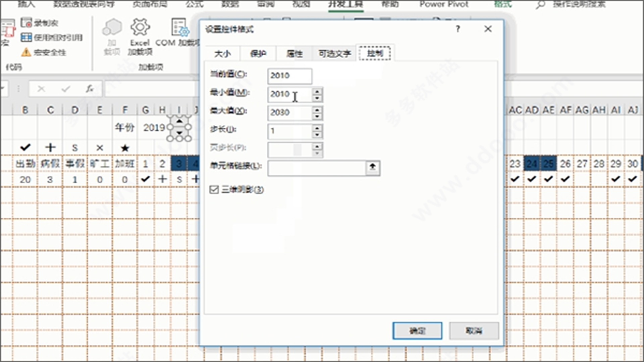Open the Protection tab in dialog

tap(258, 54)
